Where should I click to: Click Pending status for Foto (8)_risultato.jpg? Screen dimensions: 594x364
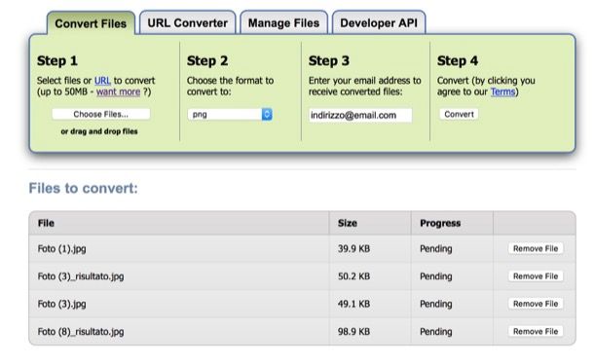coord(436,332)
